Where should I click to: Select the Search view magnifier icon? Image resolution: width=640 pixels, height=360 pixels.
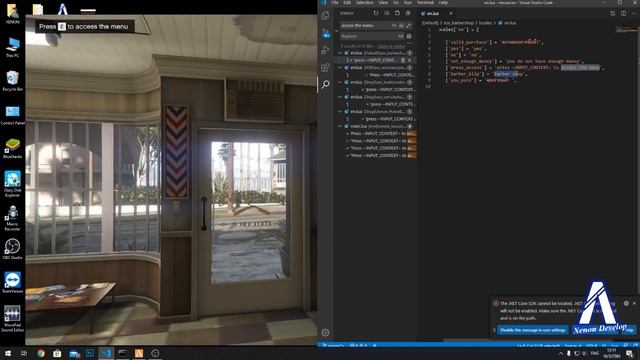tap(325, 84)
